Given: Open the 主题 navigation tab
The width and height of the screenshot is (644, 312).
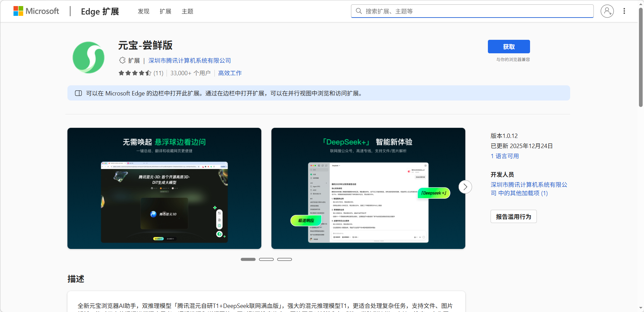Looking at the screenshot, I should click(x=187, y=11).
